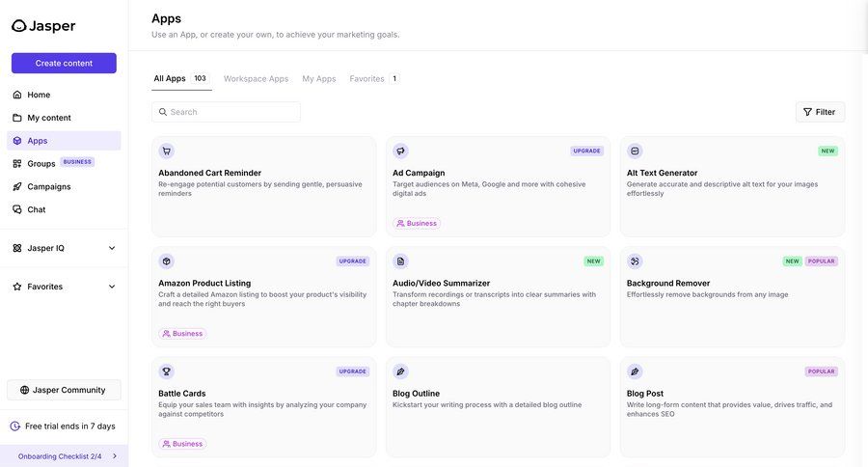Screen dimensions: 868x467
Task: Click UPGRADE badge on Ad Campaign card
Action: click(x=586, y=151)
